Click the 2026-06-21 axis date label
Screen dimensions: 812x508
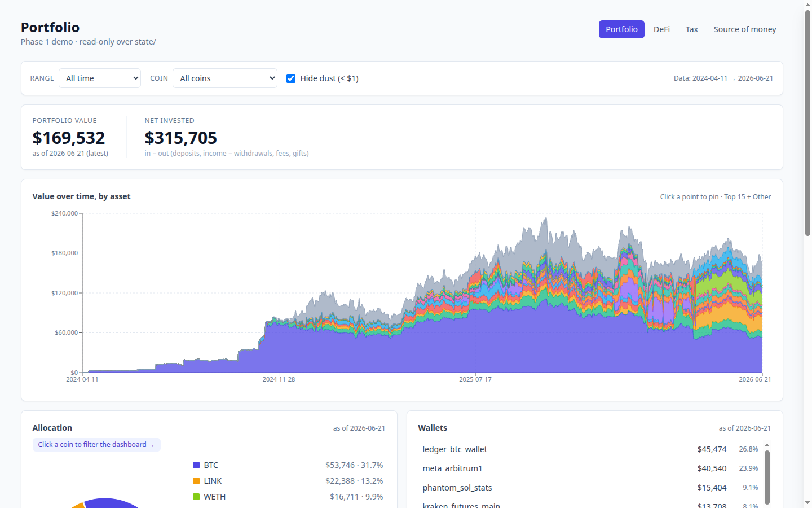point(755,379)
